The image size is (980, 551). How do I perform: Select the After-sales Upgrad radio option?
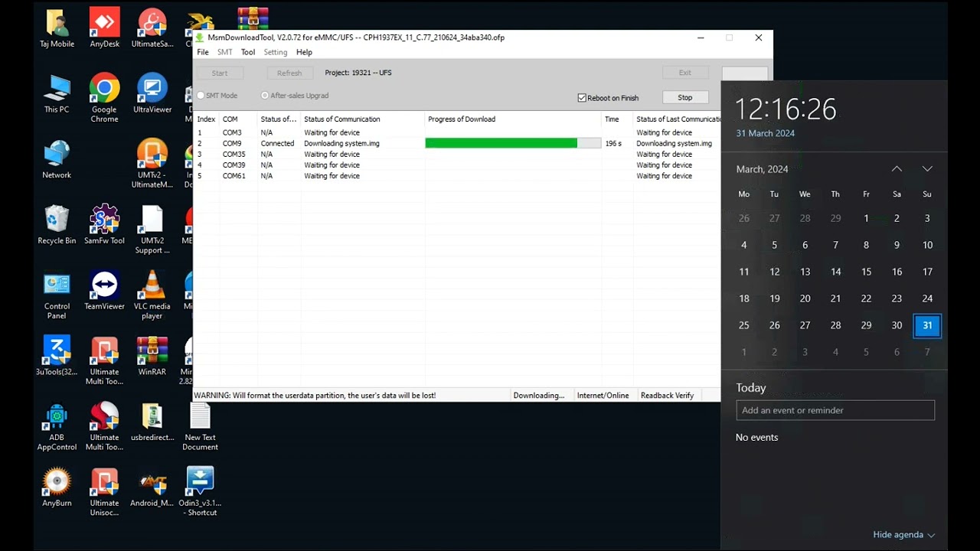pos(265,96)
